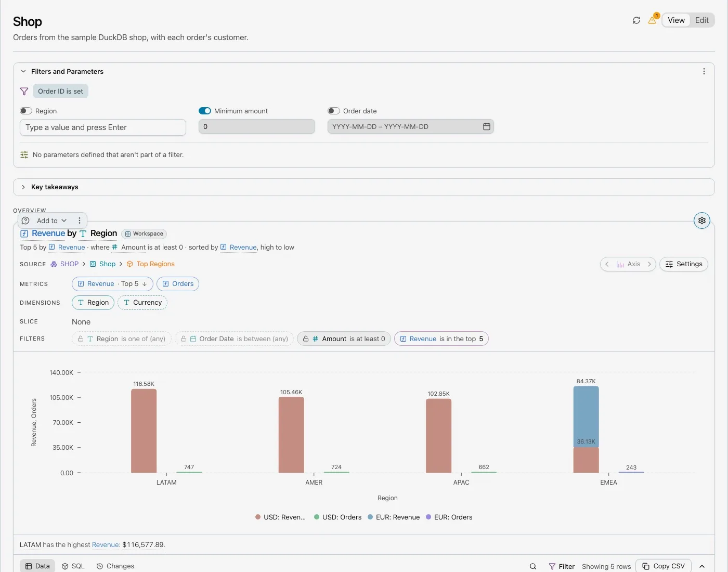Focus the Region value input field
The height and width of the screenshot is (572, 728).
tap(103, 127)
